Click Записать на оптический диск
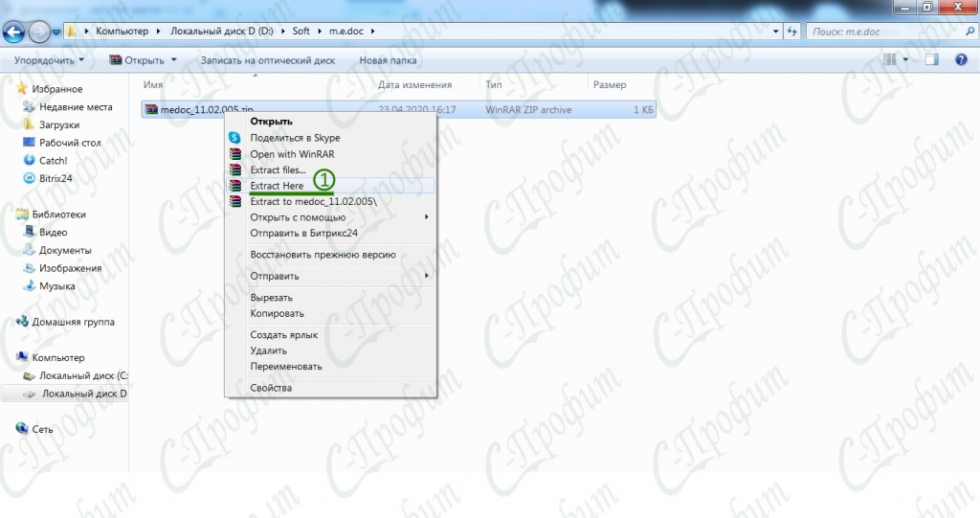 [268, 60]
